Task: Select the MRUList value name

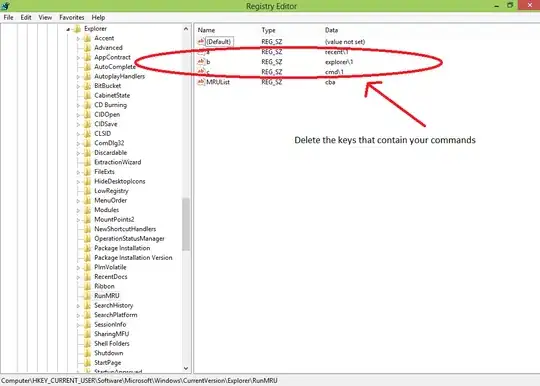Action: [x=218, y=82]
